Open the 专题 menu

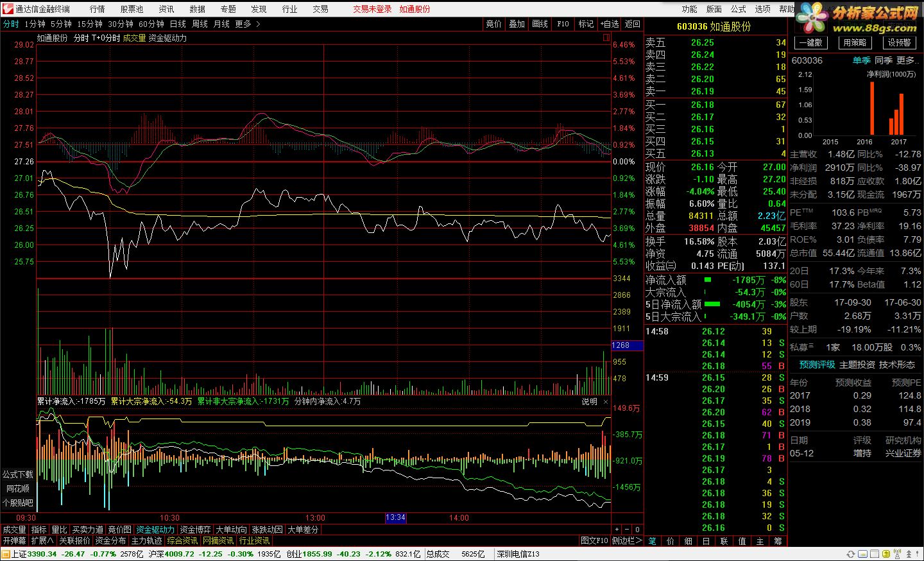228,9
